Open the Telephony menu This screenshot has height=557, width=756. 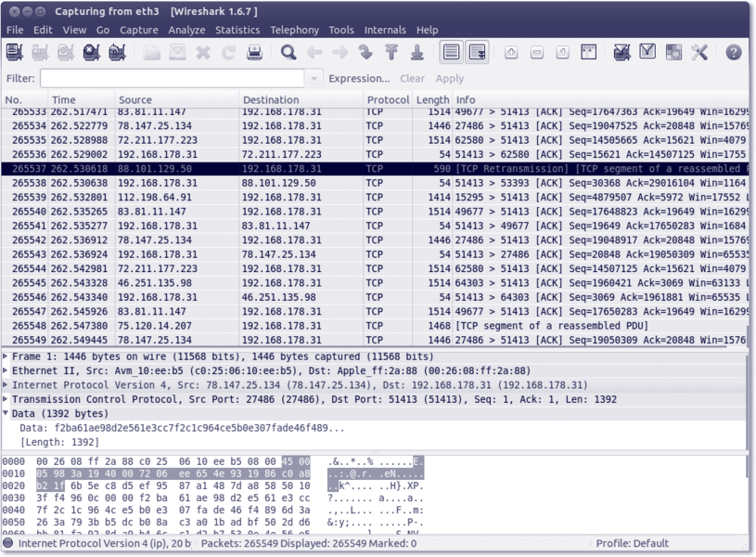294,30
